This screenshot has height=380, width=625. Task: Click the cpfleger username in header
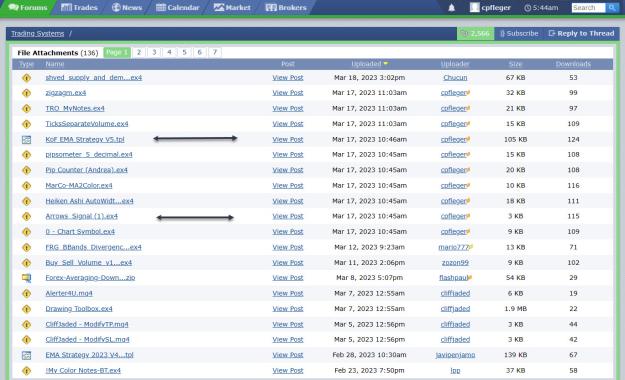pyautogui.click(x=496, y=8)
